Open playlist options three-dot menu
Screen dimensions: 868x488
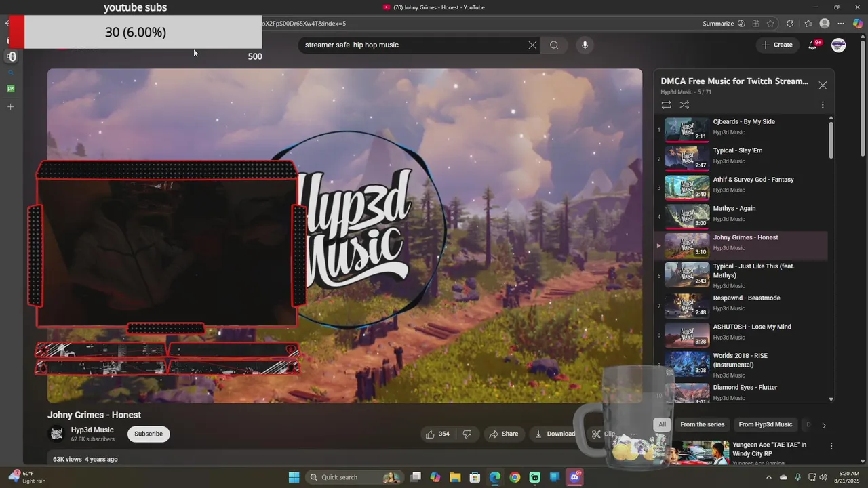point(823,105)
